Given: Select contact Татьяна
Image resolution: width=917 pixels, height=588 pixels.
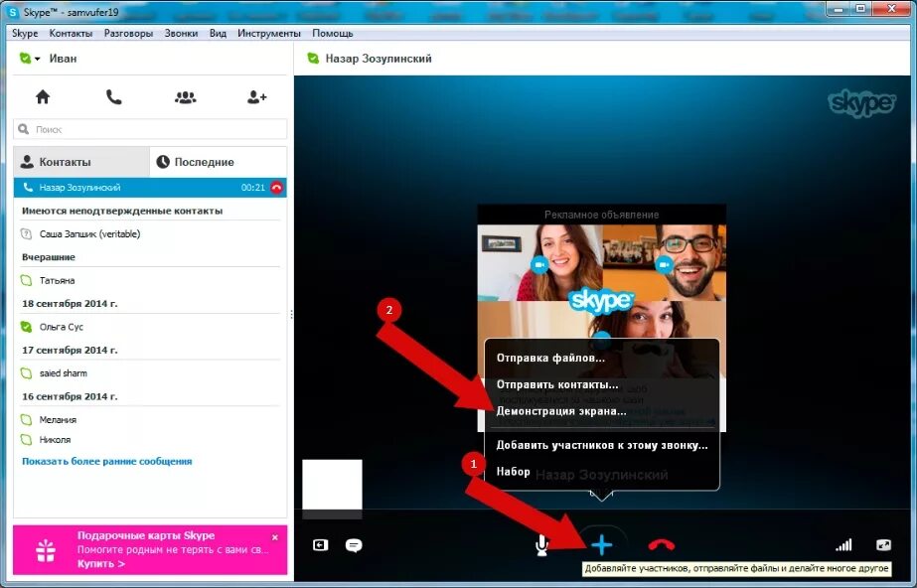Looking at the screenshot, I should [57, 280].
